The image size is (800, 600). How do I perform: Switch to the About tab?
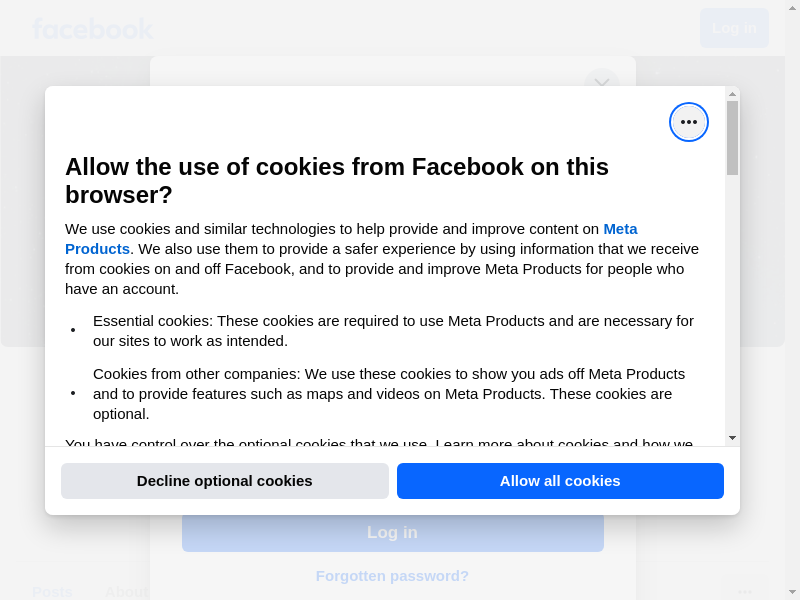coord(126,591)
